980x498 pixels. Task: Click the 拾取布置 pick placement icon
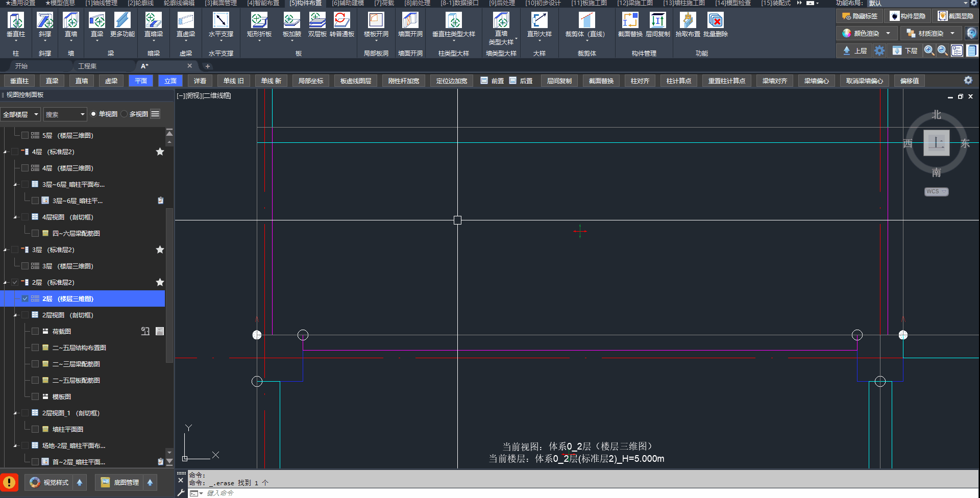tap(688, 21)
